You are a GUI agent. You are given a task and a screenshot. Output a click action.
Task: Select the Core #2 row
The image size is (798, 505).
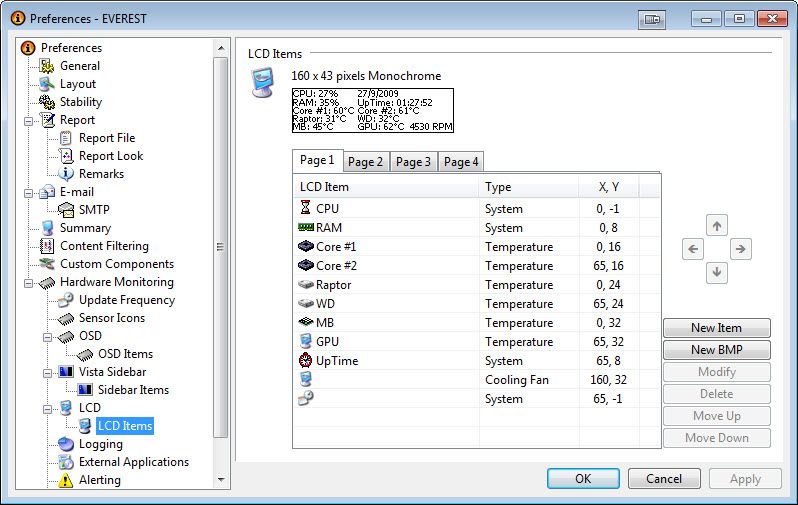click(477, 266)
